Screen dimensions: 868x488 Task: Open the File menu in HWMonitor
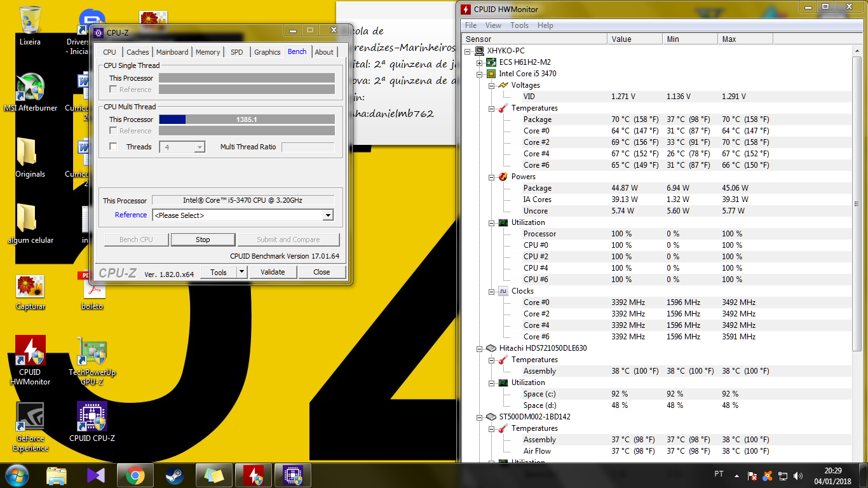[471, 25]
